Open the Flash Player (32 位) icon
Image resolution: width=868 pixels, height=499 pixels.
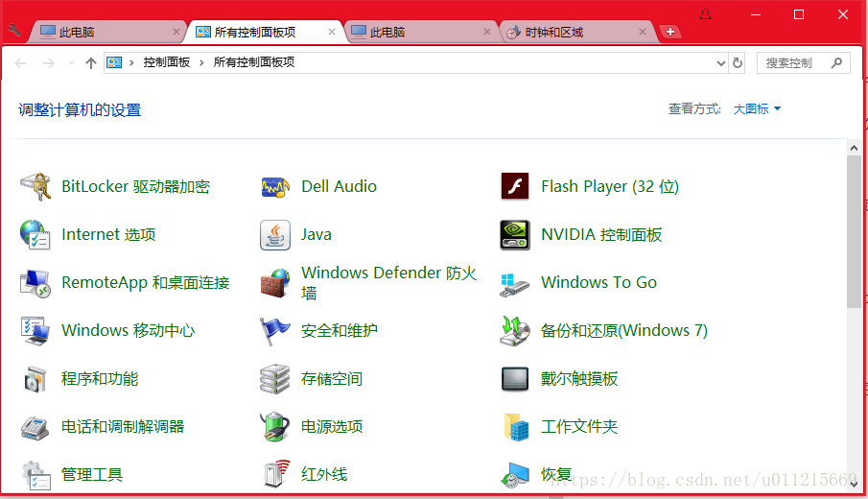[515, 186]
